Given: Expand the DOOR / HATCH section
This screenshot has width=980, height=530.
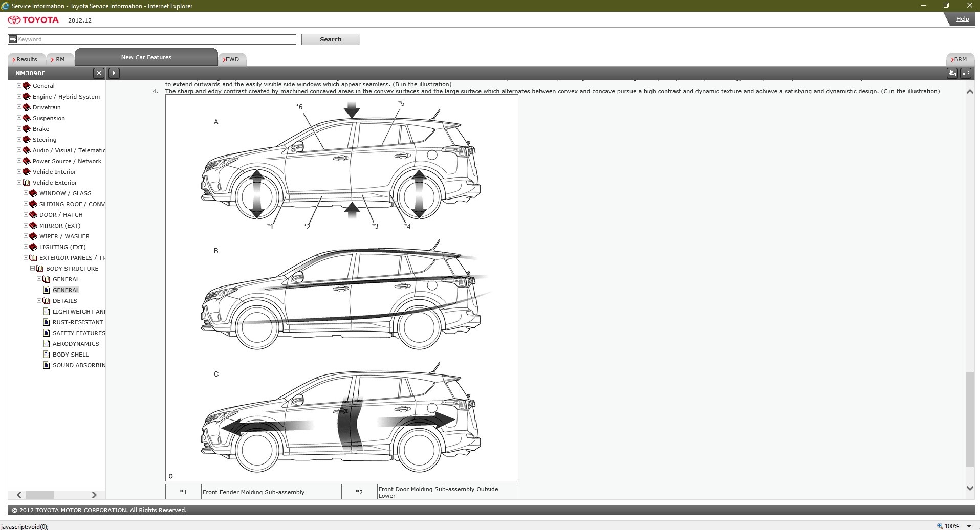Looking at the screenshot, I should (26, 214).
